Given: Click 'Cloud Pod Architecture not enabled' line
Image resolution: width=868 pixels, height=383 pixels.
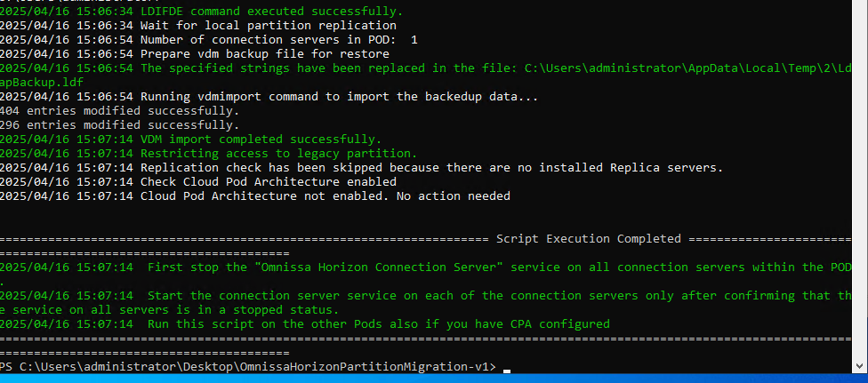Looking at the screenshot, I should point(255,196).
